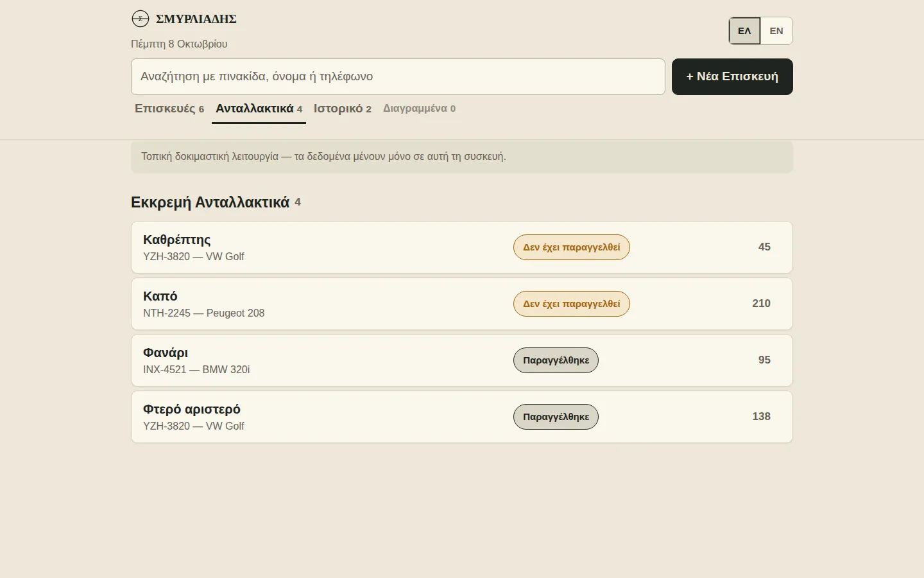924x578 pixels.
Task: Click the 'Εκκρεμή Ανταλλακτικά' heading
Action: [x=210, y=202]
